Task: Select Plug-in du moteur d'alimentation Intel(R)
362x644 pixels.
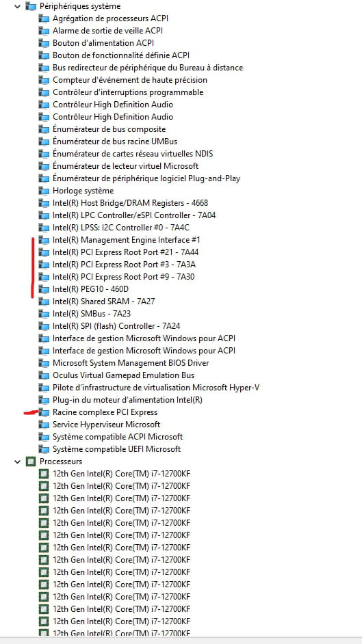Action: click(x=127, y=400)
